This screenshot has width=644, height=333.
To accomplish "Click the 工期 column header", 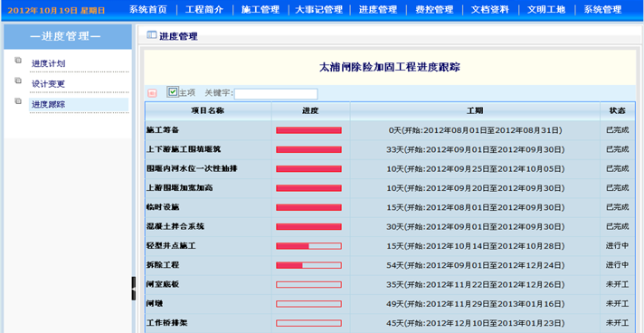I will point(475,111).
